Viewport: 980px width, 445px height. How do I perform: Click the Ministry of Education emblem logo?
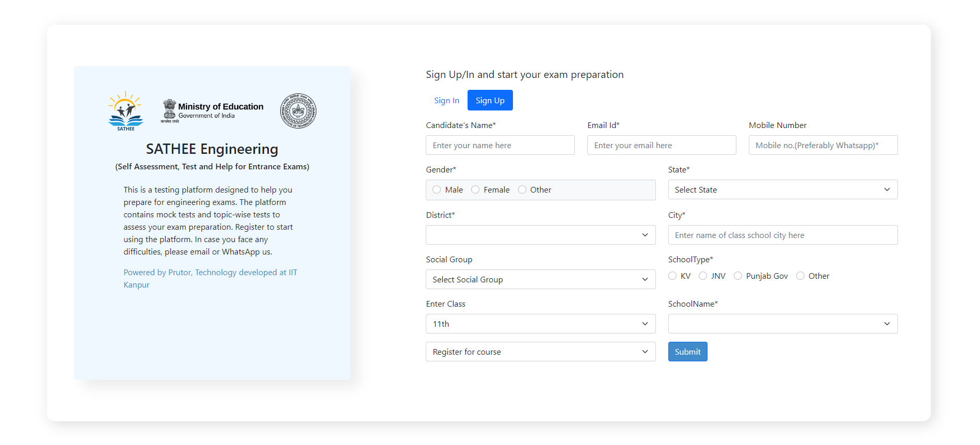click(212, 111)
